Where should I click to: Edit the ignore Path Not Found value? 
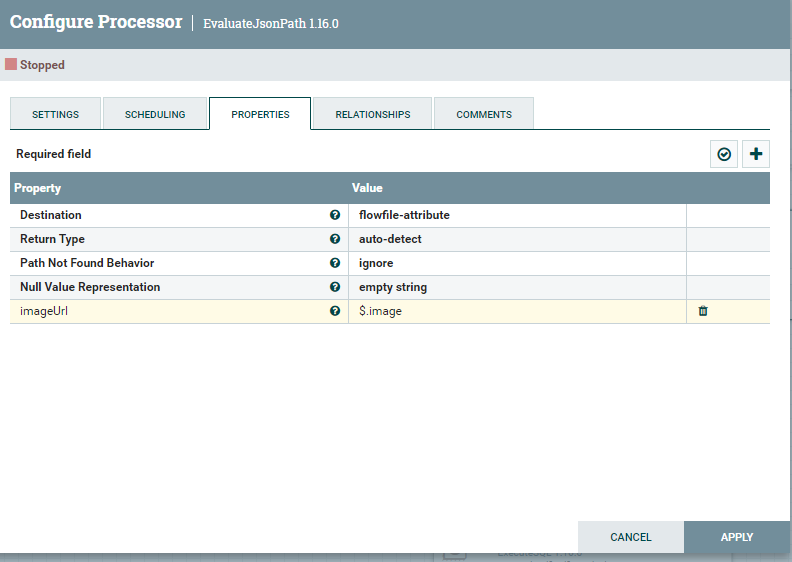517,263
